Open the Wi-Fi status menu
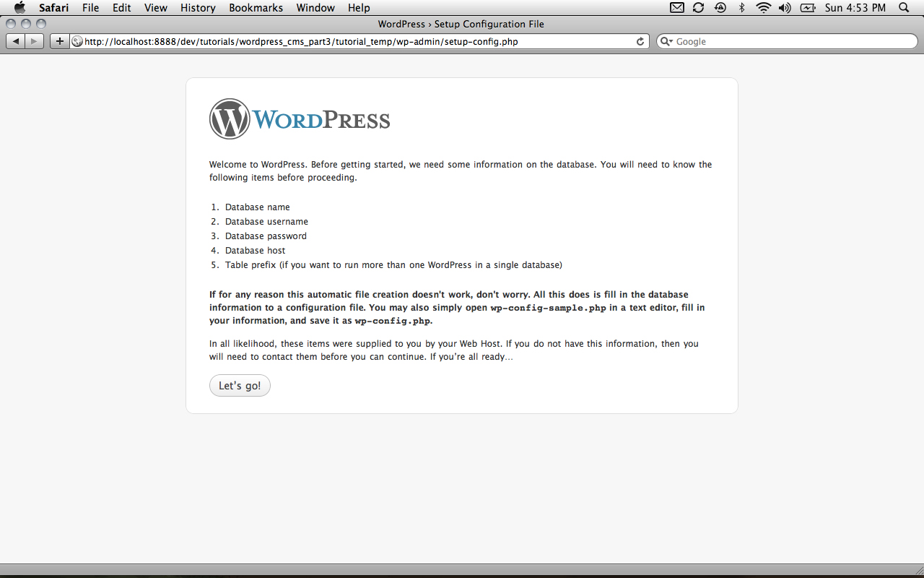 [763, 8]
